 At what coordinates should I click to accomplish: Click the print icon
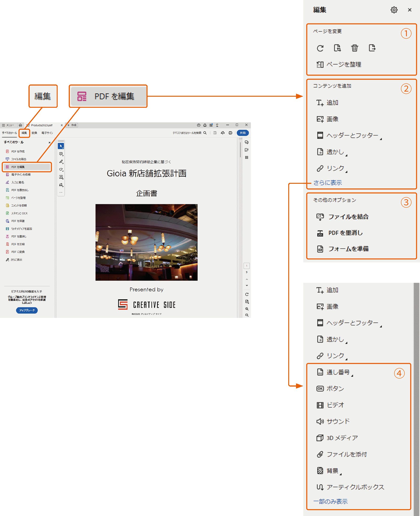230,133
